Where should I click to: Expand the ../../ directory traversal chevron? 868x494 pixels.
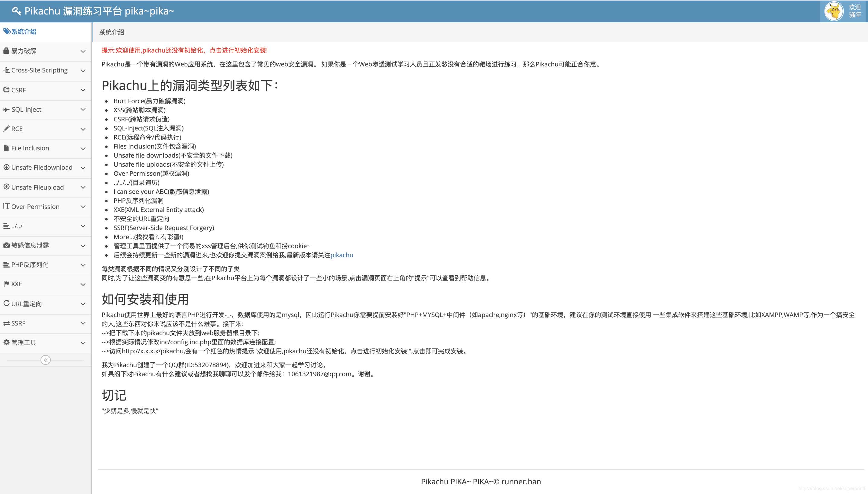click(83, 226)
